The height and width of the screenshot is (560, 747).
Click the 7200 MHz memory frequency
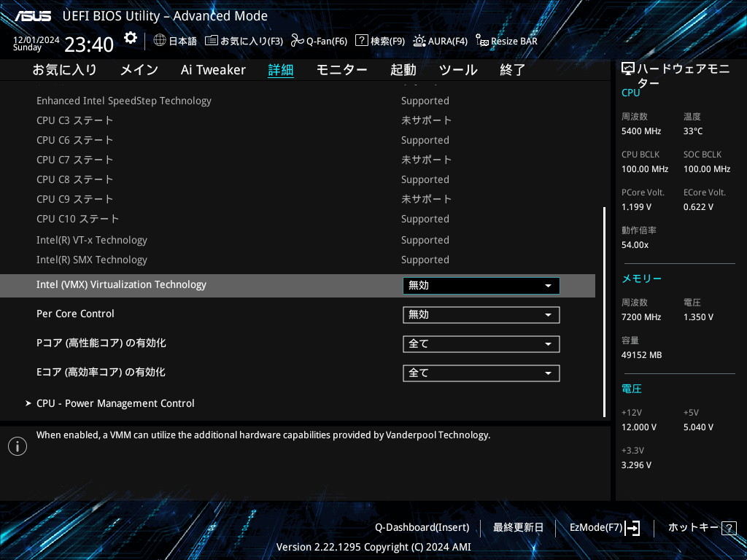tap(641, 317)
